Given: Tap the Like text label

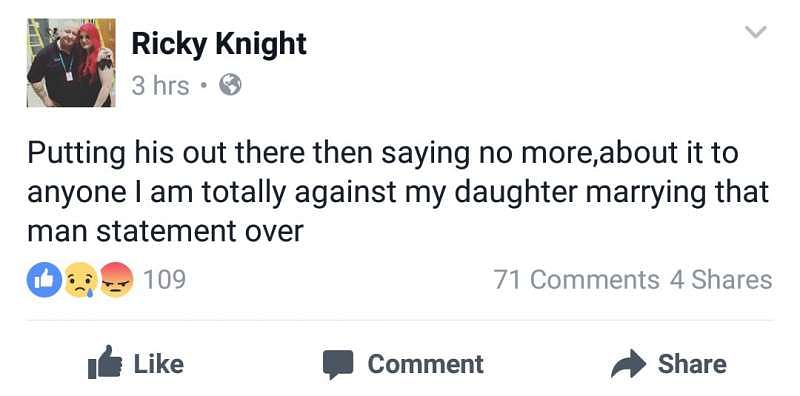Looking at the screenshot, I should pos(159,364).
